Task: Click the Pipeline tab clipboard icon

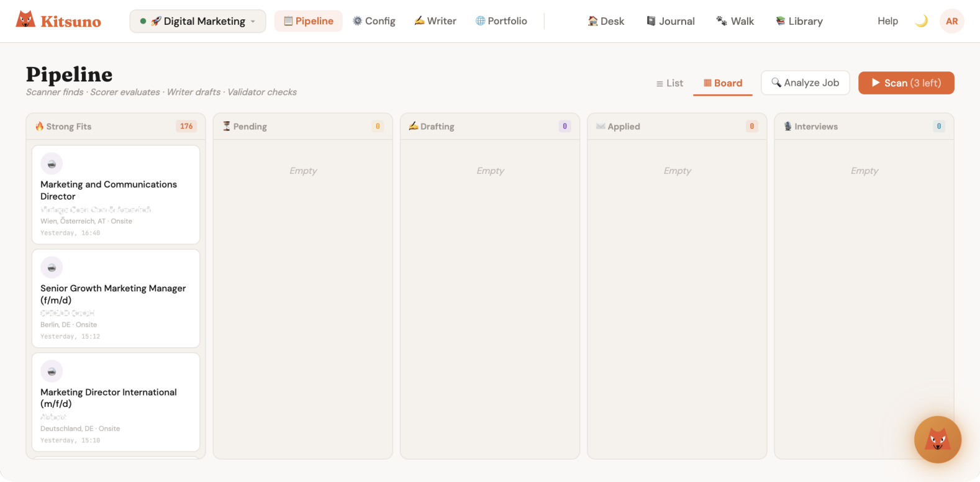Action: [x=288, y=21]
